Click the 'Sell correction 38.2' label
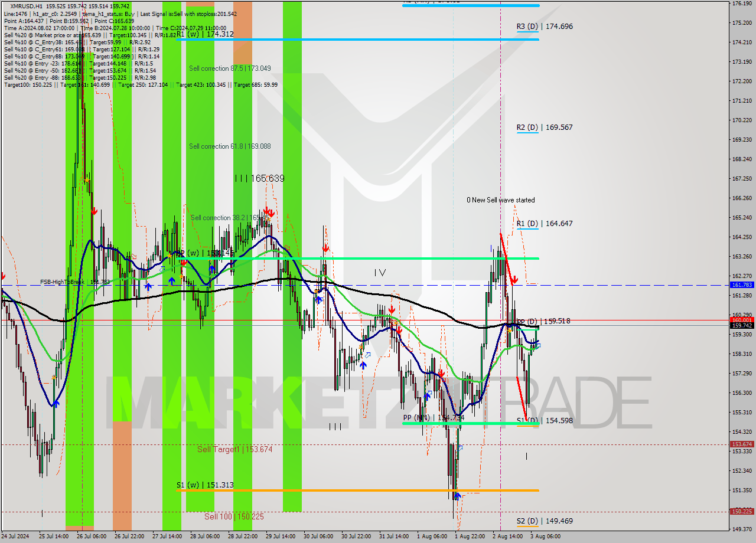The width and height of the screenshot is (756, 543). point(230,218)
